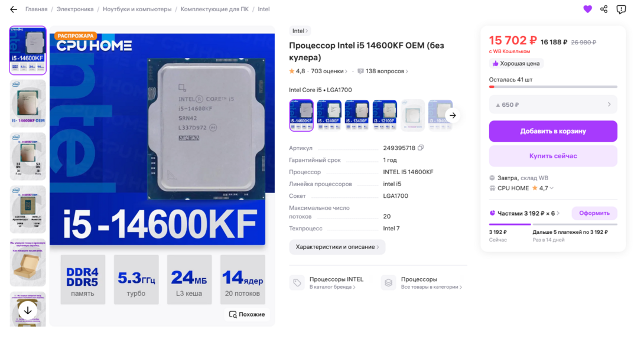Image resolution: width=644 pixels, height=339 pixels.
Task: Go back using the left arrow icon
Action: pyautogui.click(x=14, y=9)
